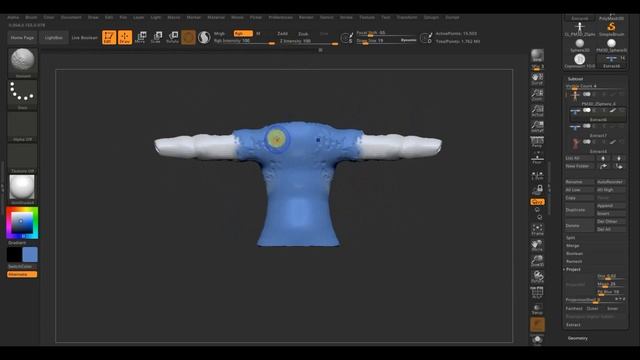Adjust the Z Intensity slider
This screenshot has height=360, width=640.
click(309, 41)
